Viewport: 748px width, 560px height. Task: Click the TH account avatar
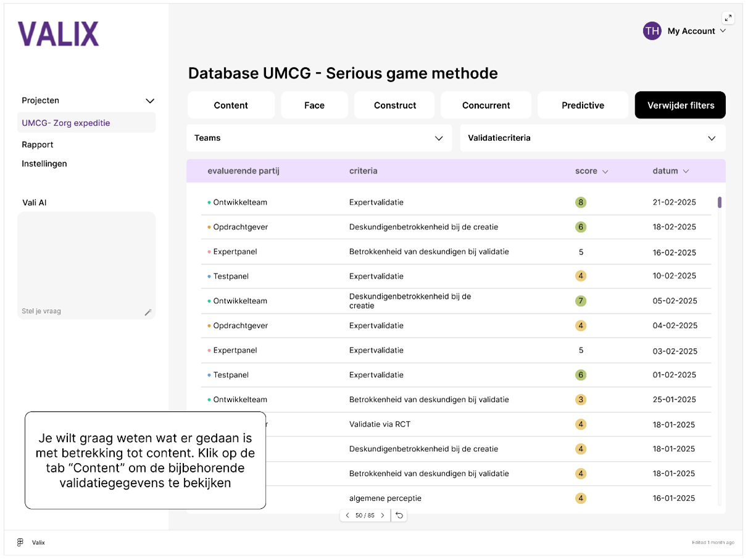(x=652, y=31)
